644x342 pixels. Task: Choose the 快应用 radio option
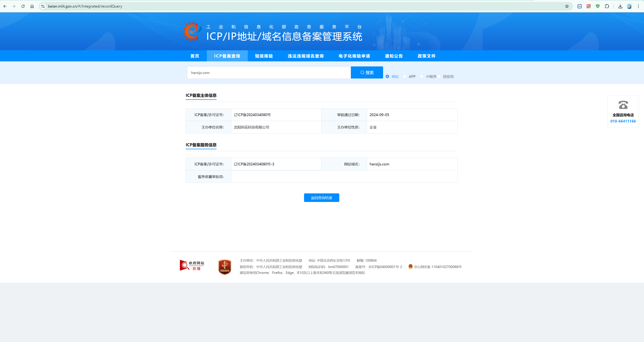[x=439, y=76]
